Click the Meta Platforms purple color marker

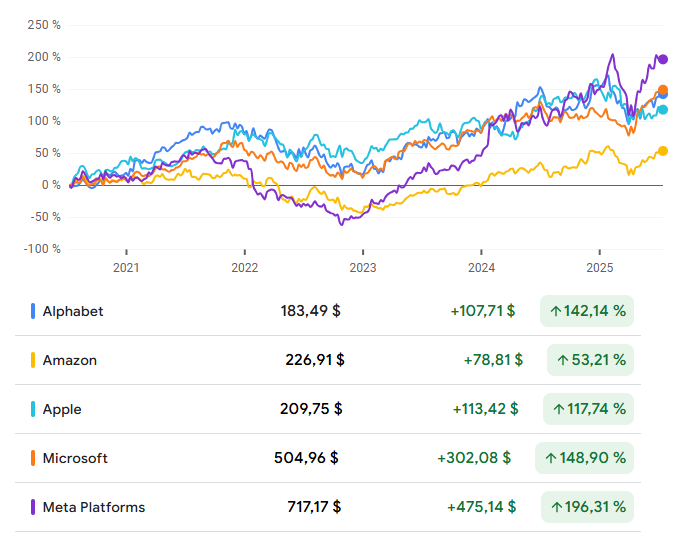[33, 507]
